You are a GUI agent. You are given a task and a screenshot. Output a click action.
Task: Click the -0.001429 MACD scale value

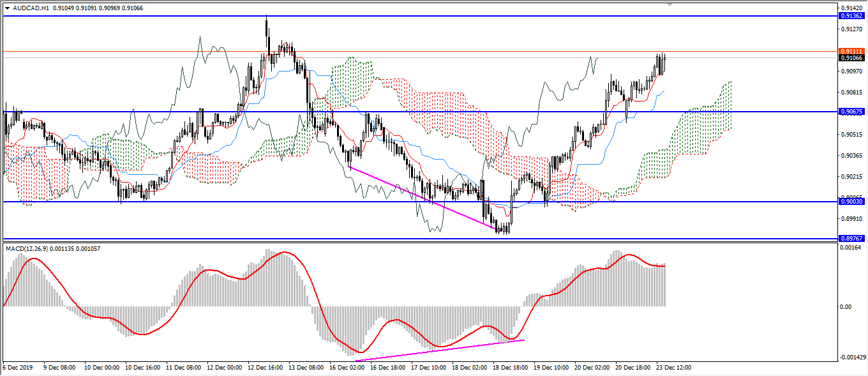pos(853,357)
